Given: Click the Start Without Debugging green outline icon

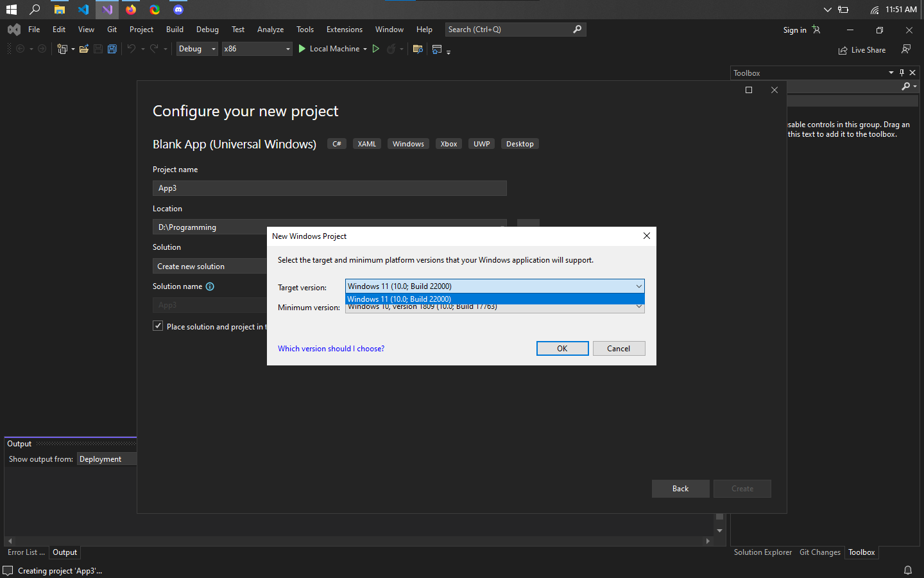Looking at the screenshot, I should [375, 49].
